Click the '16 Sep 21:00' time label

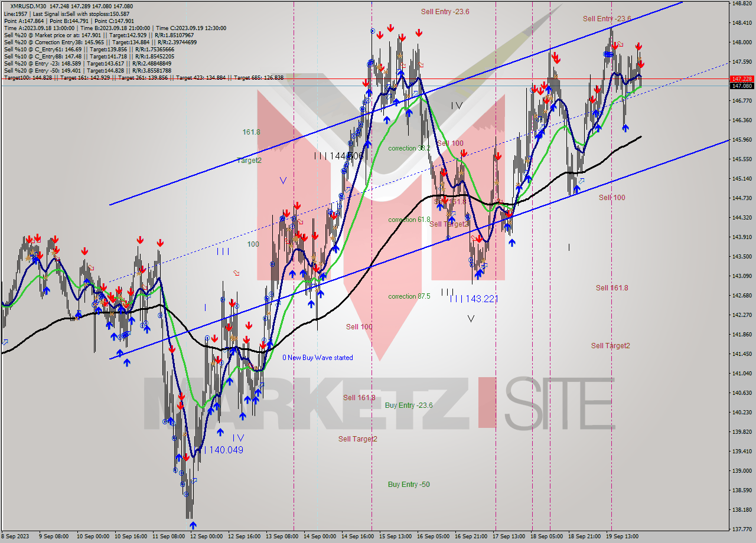tap(471, 537)
